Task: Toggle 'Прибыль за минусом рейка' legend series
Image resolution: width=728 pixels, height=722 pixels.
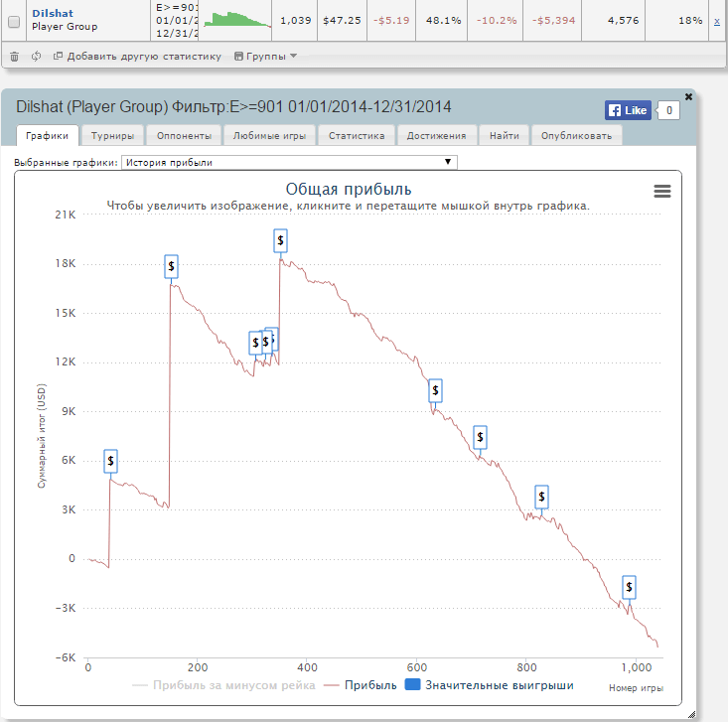Action: pyautogui.click(x=223, y=685)
